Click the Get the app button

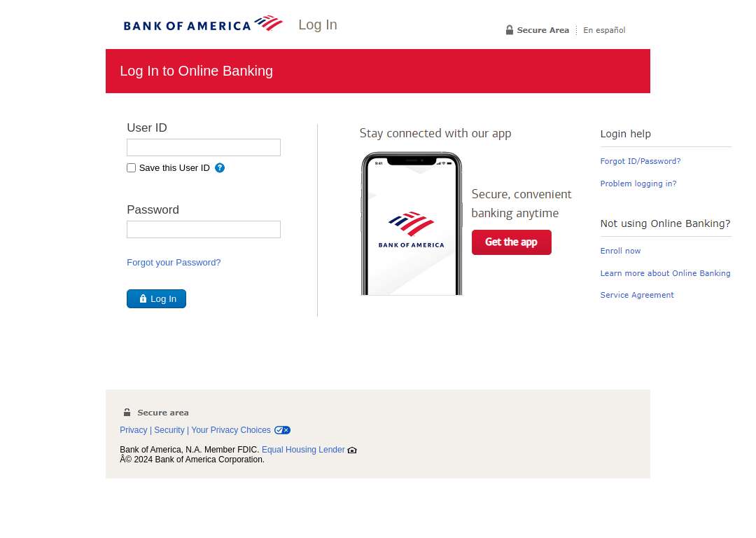tap(512, 242)
